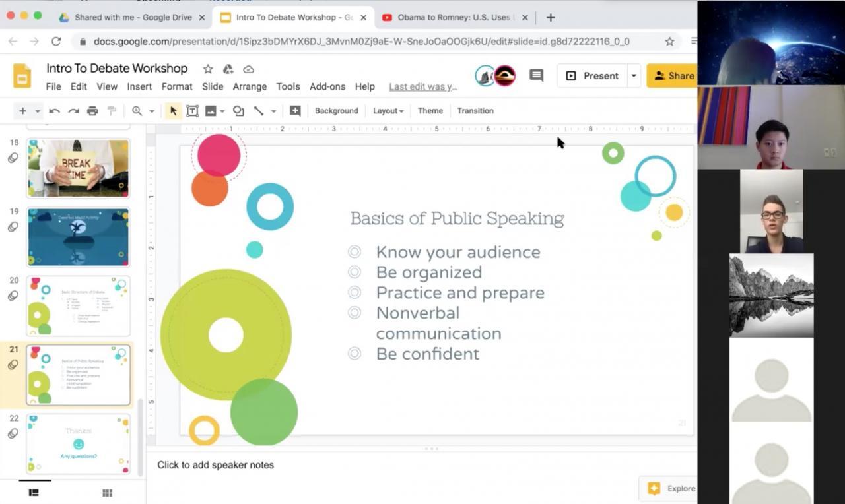Click the Google Slides home logo
The height and width of the screenshot is (504, 845).
[22, 77]
